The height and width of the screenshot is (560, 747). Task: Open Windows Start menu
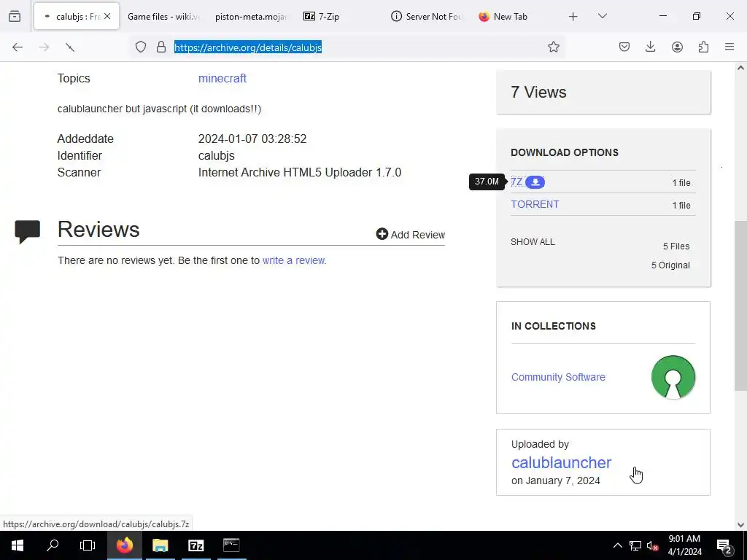click(18, 545)
